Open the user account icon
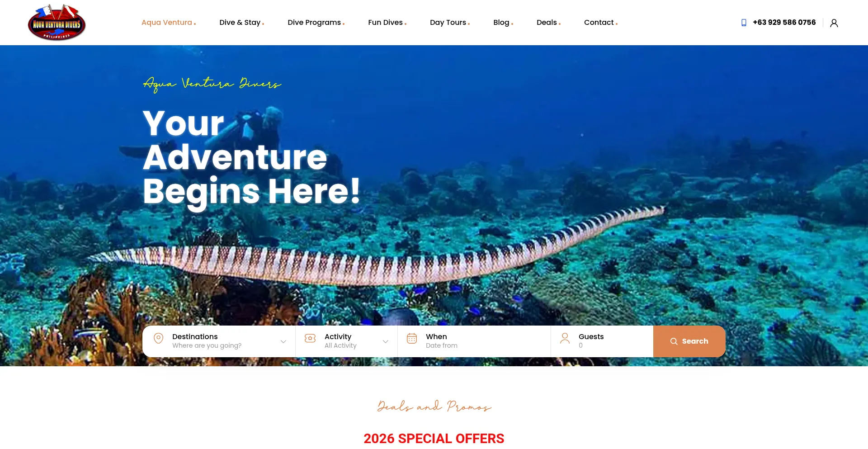Image resolution: width=868 pixels, height=449 pixels. coord(834,23)
